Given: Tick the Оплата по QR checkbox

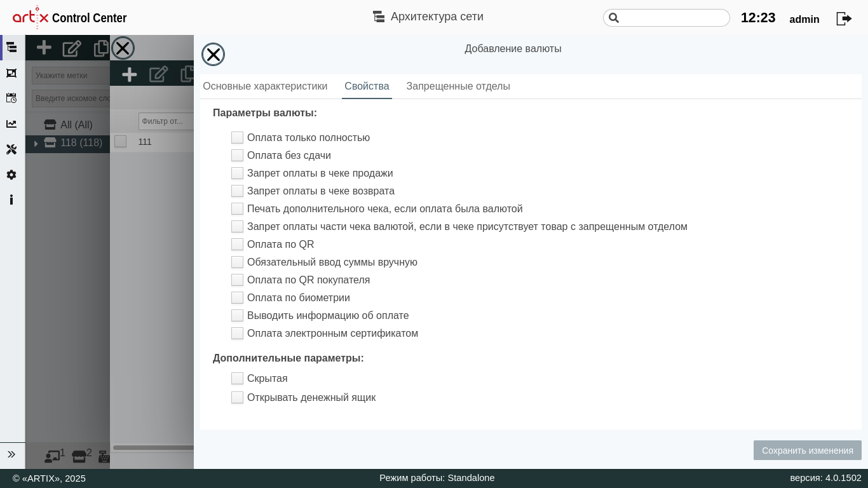Looking at the screenshot, I should click(x=237, y=245).
